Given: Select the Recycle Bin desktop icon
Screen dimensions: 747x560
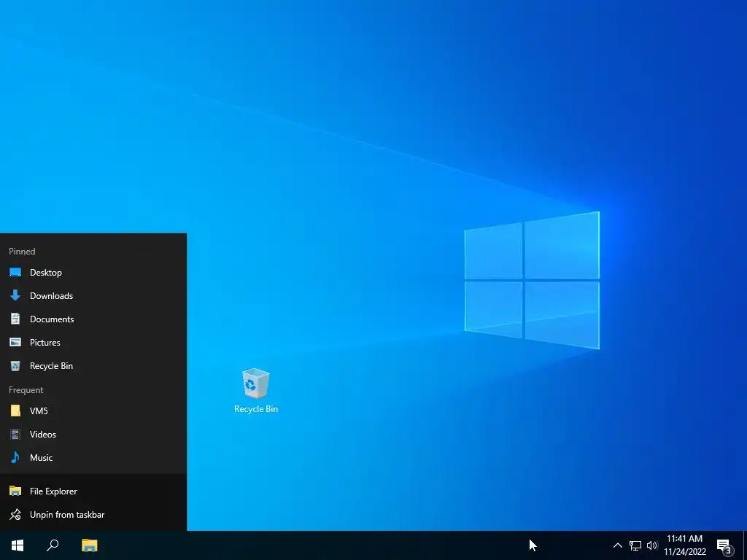Looking at the screenshot, I should pos(256,391).
